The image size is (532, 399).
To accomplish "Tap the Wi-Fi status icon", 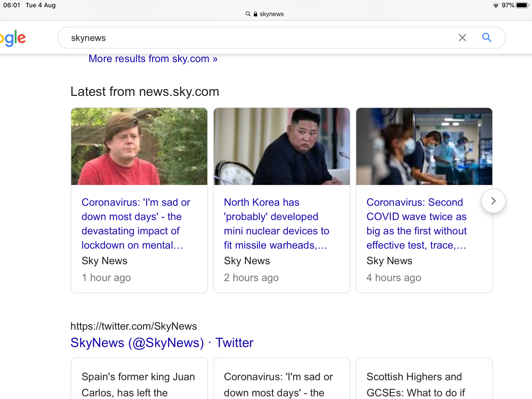I will tap(496, 5).
